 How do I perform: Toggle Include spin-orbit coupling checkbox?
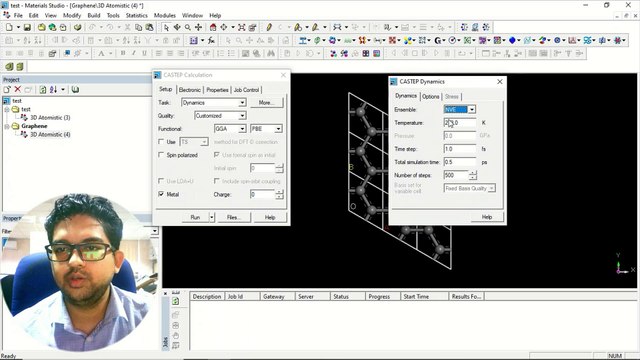pos(217,181)
